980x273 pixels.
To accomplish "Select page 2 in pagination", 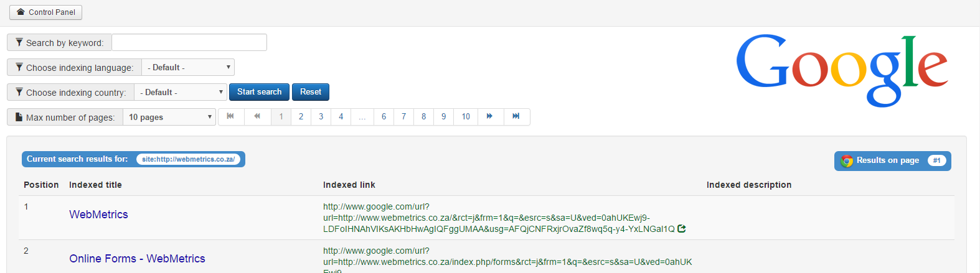I will 301,116.
